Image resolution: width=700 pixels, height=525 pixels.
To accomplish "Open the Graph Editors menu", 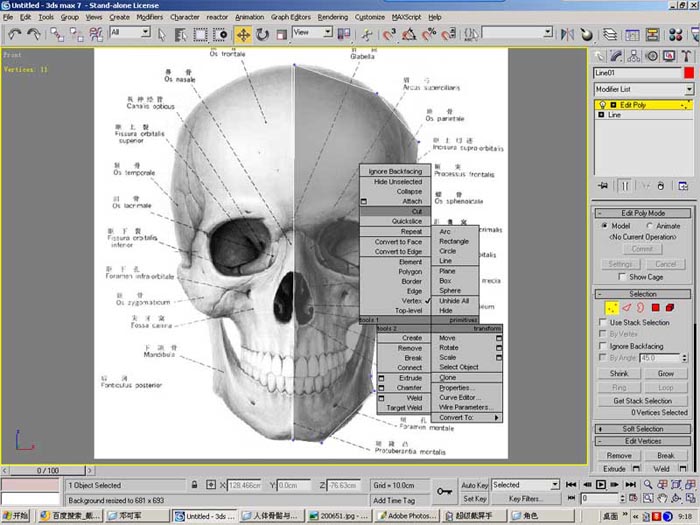I will 291,17.
